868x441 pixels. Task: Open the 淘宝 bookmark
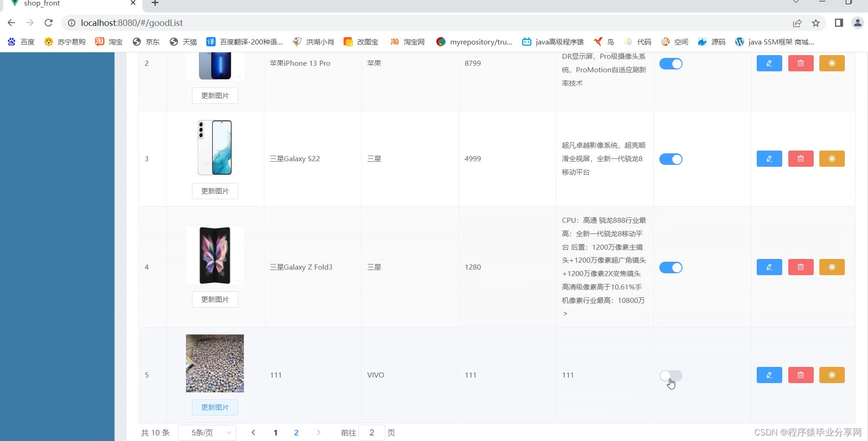[x=109, y=42]
